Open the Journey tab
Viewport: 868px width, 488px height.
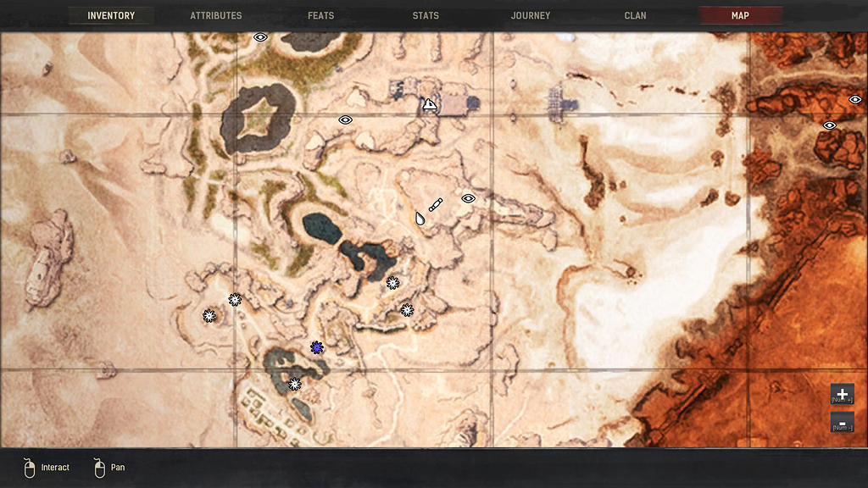pos(530,14)
